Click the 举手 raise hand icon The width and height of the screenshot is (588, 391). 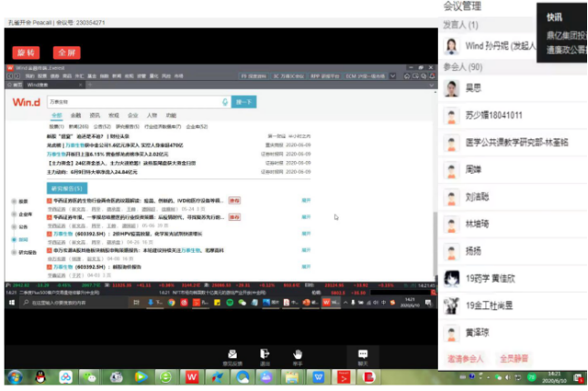coord(297,355)
